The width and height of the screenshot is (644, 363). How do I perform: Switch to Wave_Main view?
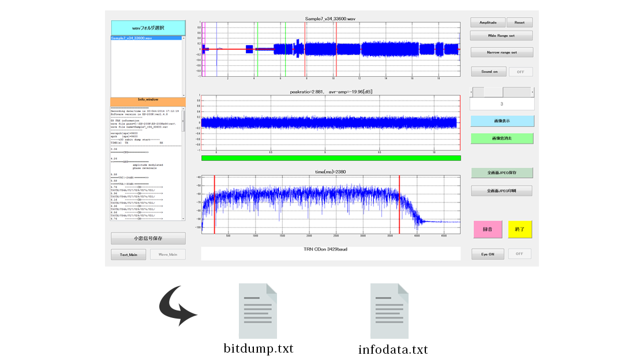click(168, 254)
